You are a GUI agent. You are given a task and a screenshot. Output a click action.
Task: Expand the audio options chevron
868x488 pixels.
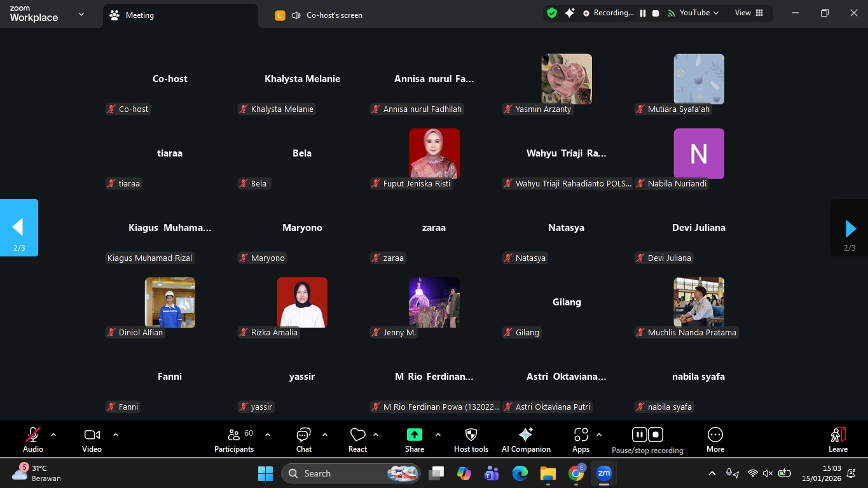tap(53, 435)
